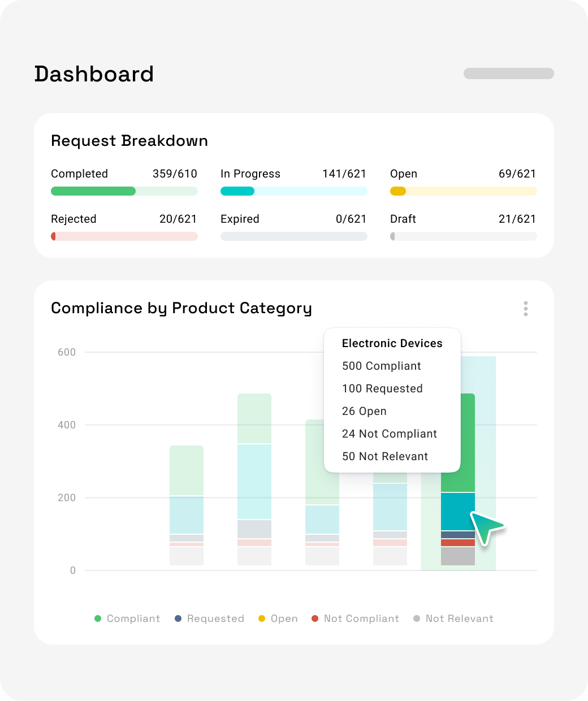Select the Draft requests progress bar

pos(464,236)
